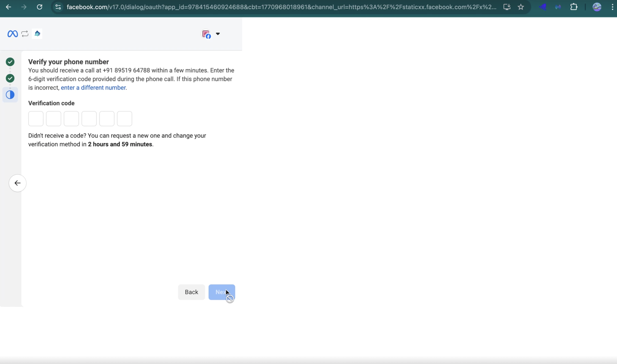Reload the page with browser refresh icon
This screenshot has height=364, width=617.
coord(39,7)
